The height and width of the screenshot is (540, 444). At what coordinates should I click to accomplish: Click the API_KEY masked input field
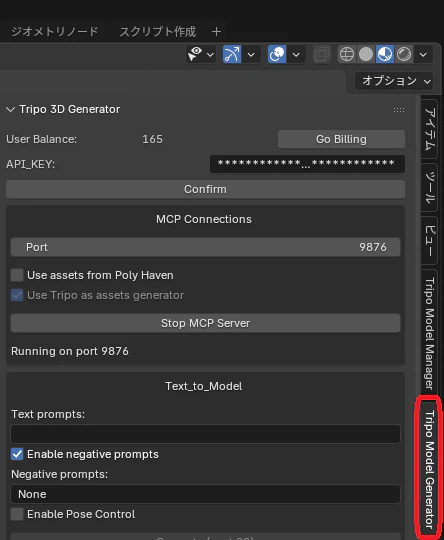[x=307, y=164]
